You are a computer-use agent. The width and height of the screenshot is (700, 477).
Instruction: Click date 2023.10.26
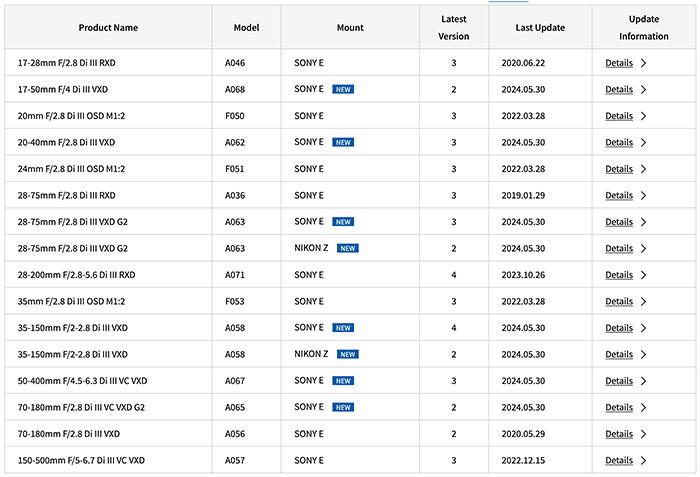[523, 275]
